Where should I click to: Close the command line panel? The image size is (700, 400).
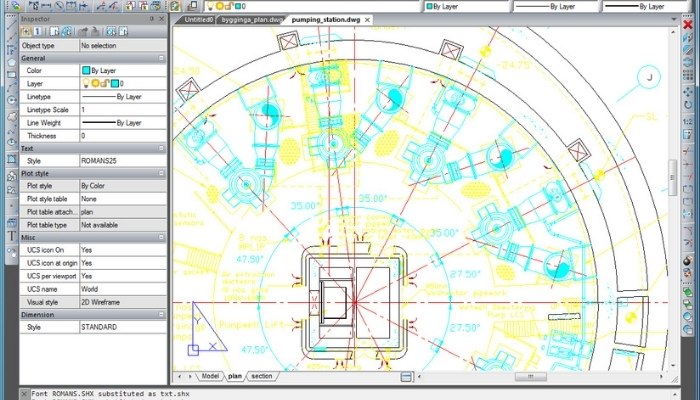(25, 394)
